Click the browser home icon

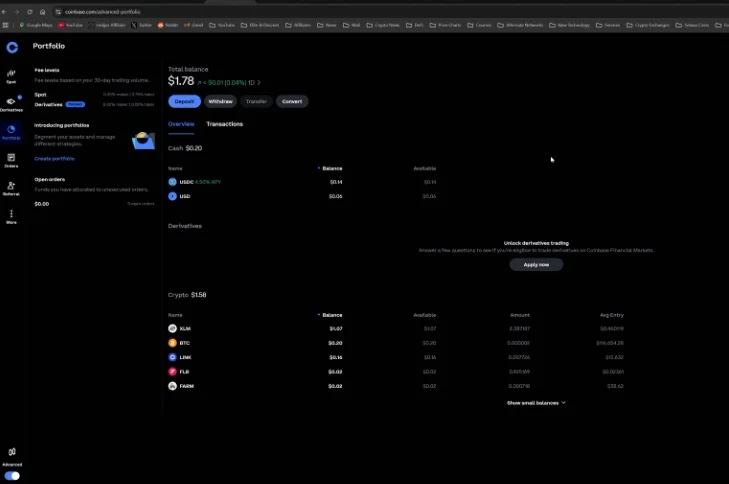pyautogui.click(x=42, y=12)
